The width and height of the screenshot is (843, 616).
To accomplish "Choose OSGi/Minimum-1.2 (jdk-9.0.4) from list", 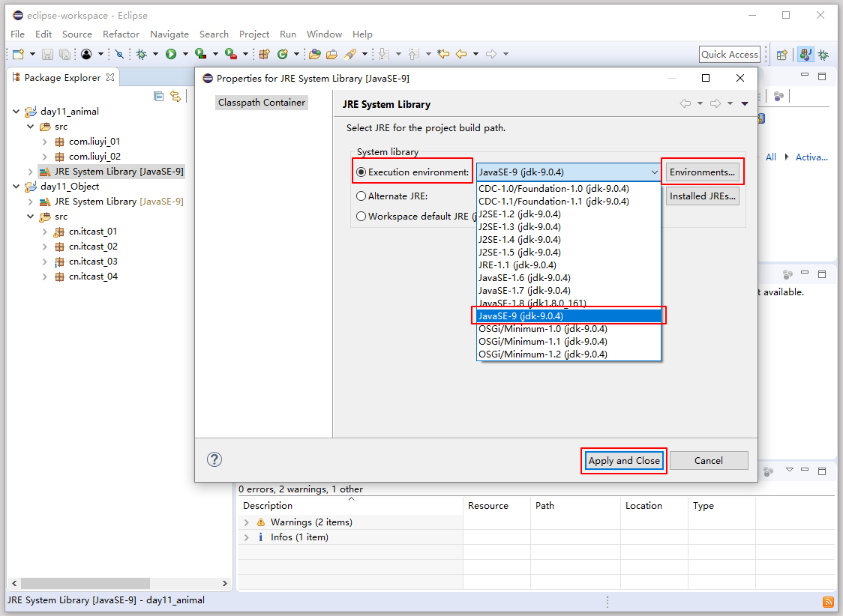I will 568,354.
